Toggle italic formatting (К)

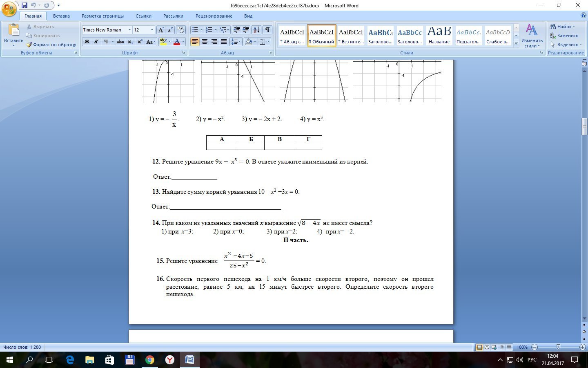point(96,42)
